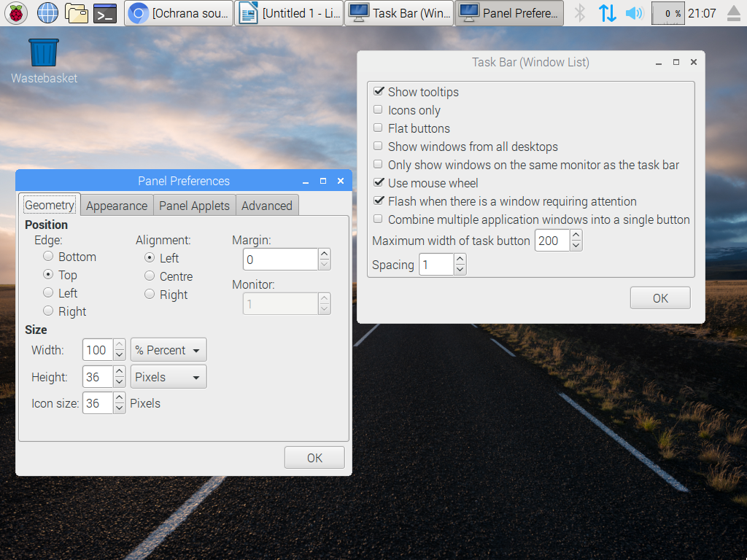
Task: Open the Panel Applets tab
Action: [x=194, y=206]
